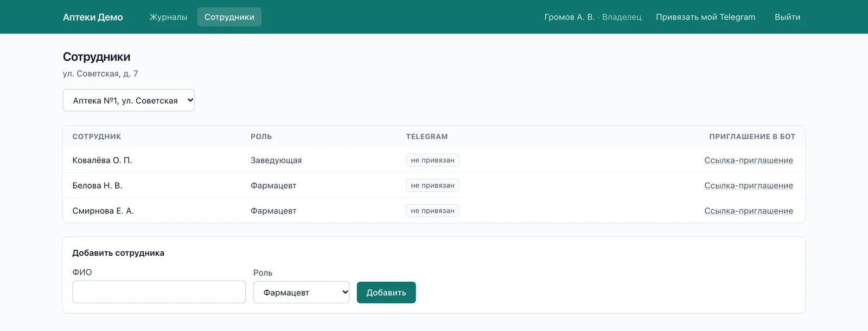Screen dimensions: 868x331
Task: Open invitation link for Белова Н. В.
Action: (749, 186)
